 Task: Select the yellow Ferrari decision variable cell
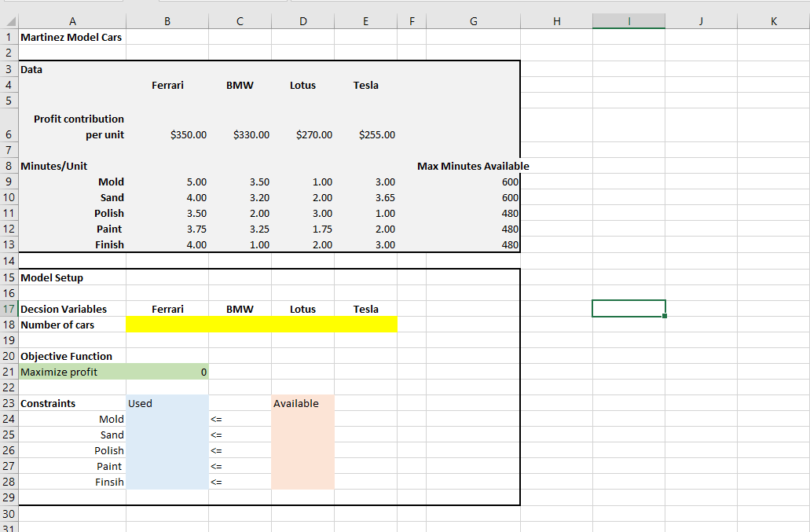167,324
